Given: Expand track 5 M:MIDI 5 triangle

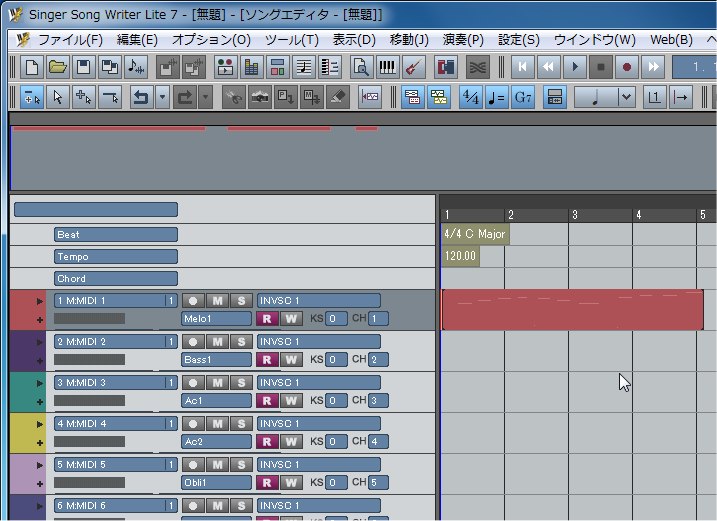Looking at the screenshot, I should [40, 465].
